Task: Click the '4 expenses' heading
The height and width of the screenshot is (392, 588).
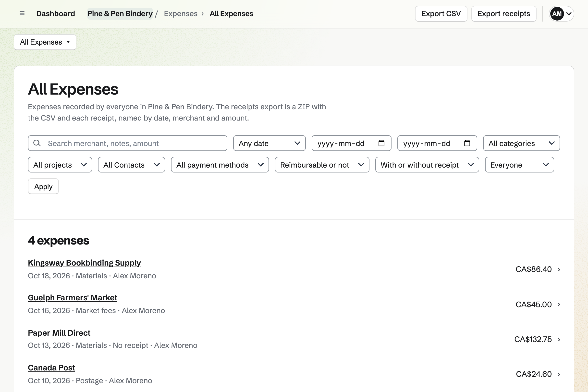Action: (x=59, y=241)
